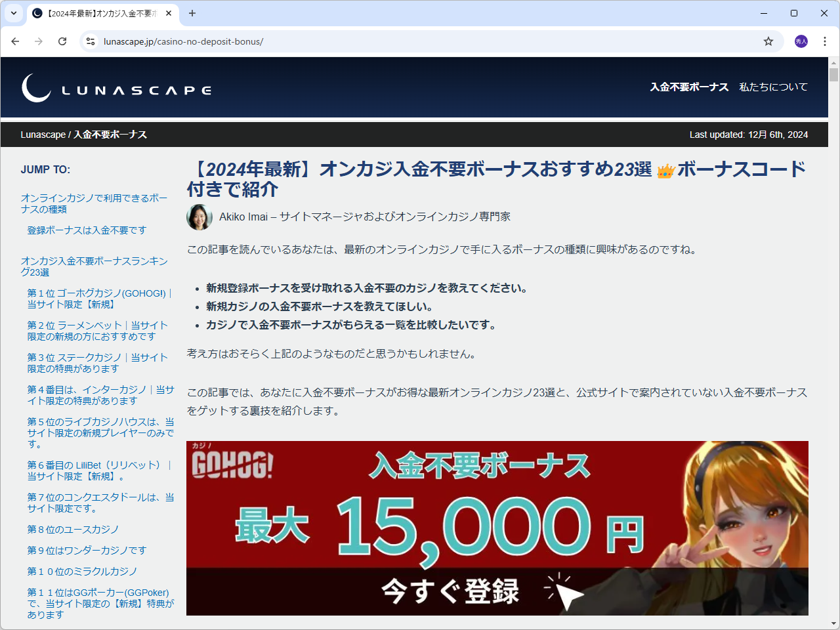The height and width of the screenshot is (630, 840).
Task: Open 私たちについて from the navigation bar
Action: [774, 87]
